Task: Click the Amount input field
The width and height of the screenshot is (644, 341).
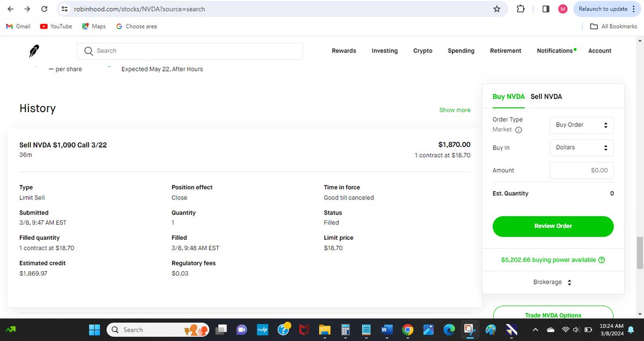Action: click(x=581, y=171)
